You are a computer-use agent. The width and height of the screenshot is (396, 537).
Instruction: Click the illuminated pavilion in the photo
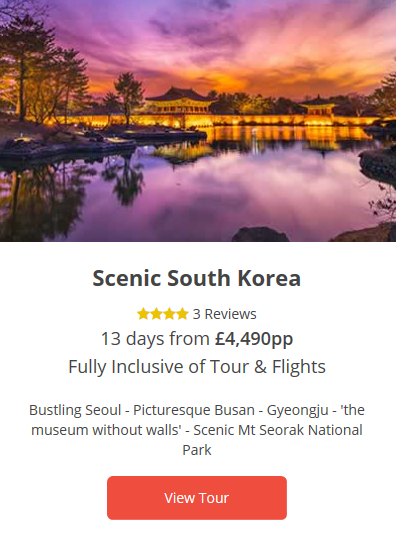(181, 101)
